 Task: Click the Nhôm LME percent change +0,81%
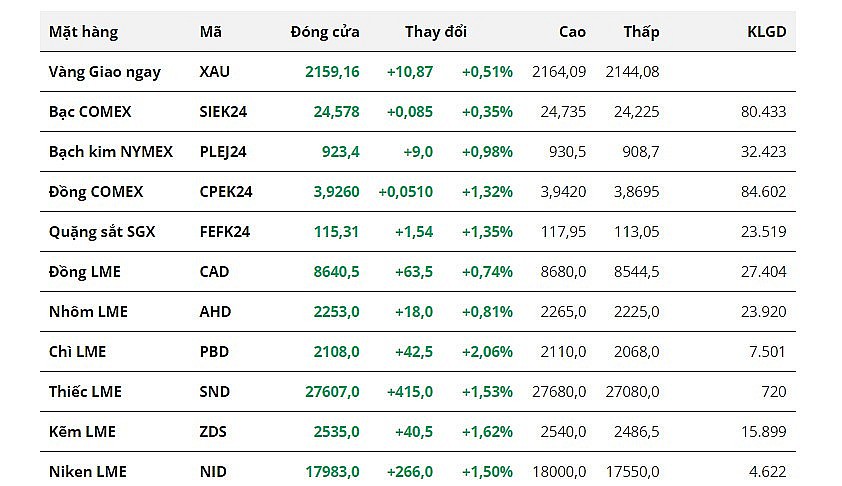click(x=487, y=312)
